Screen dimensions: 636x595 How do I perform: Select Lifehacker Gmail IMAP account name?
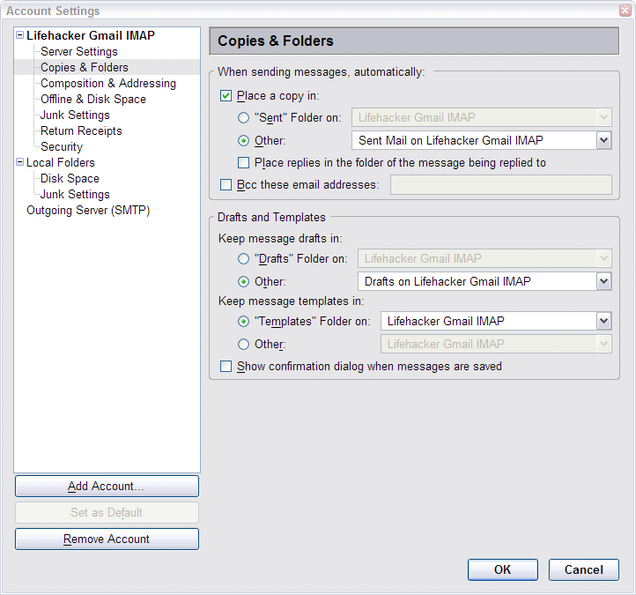90,36
